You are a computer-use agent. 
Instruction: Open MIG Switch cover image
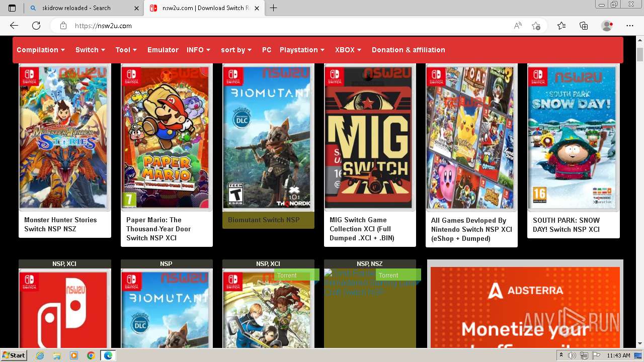pyautogui.click(x=370, y=138)
